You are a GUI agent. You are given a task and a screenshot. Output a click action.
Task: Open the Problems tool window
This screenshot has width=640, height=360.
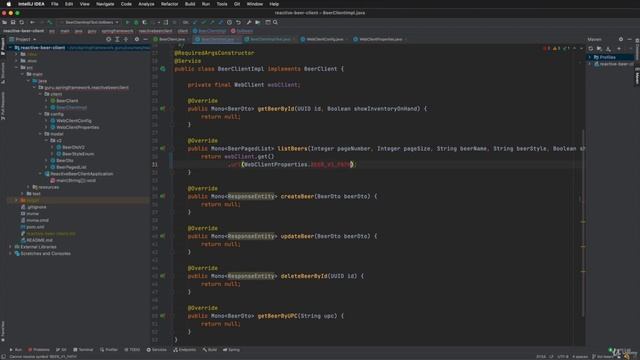click(x=39, y=350)
